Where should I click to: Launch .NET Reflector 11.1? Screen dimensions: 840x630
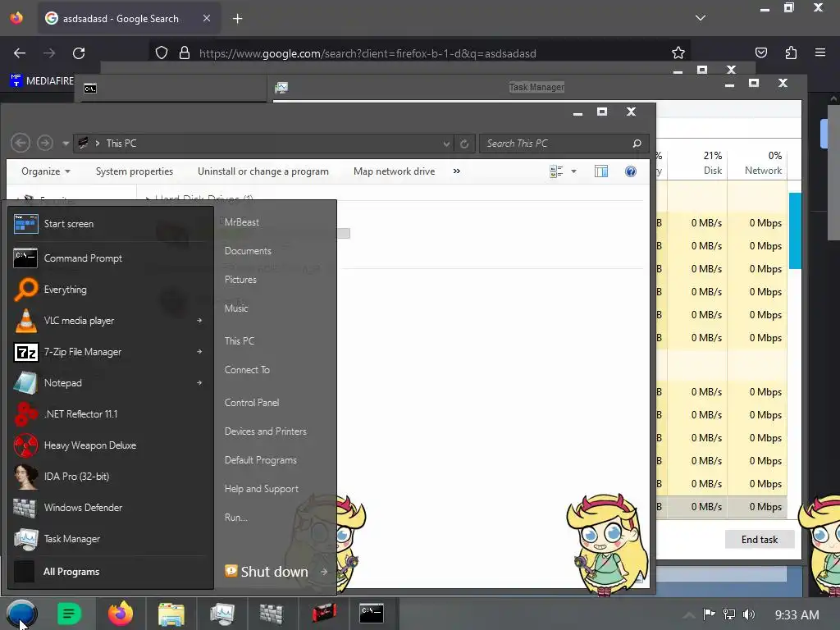[110, 413]
